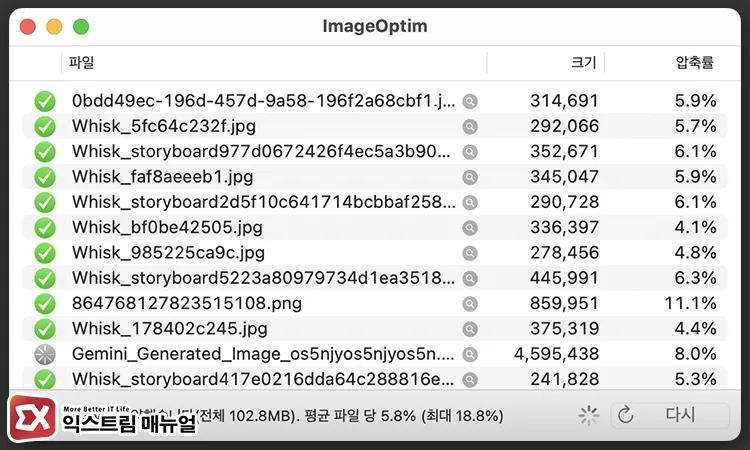Click green checkmark for Whisk_bf0be42505.jpg
The width and height of the screenshot is (750, 450).
tap(45, 228)
